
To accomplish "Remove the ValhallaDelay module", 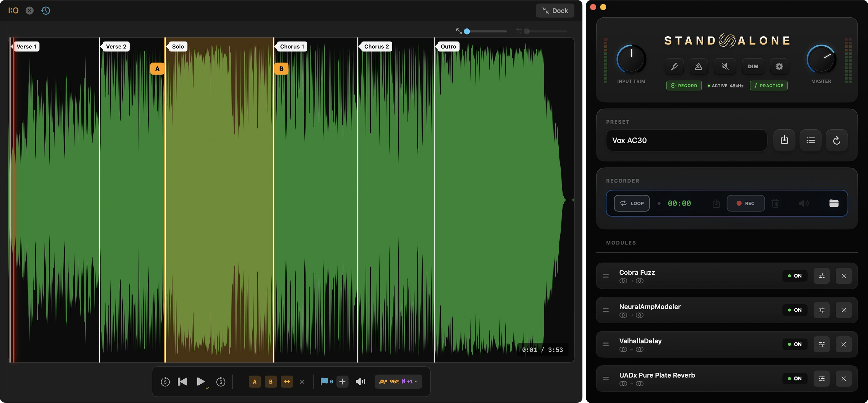I will click(x=843, y=344).
